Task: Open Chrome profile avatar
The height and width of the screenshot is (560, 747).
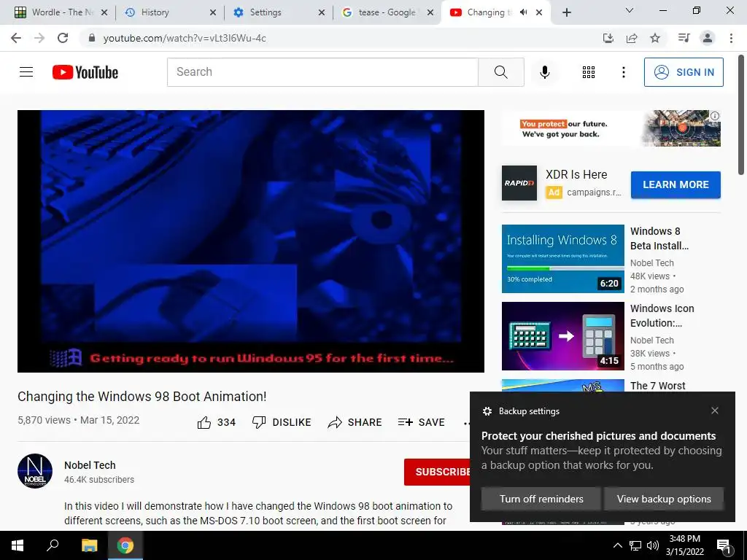Action: [708, 38]
